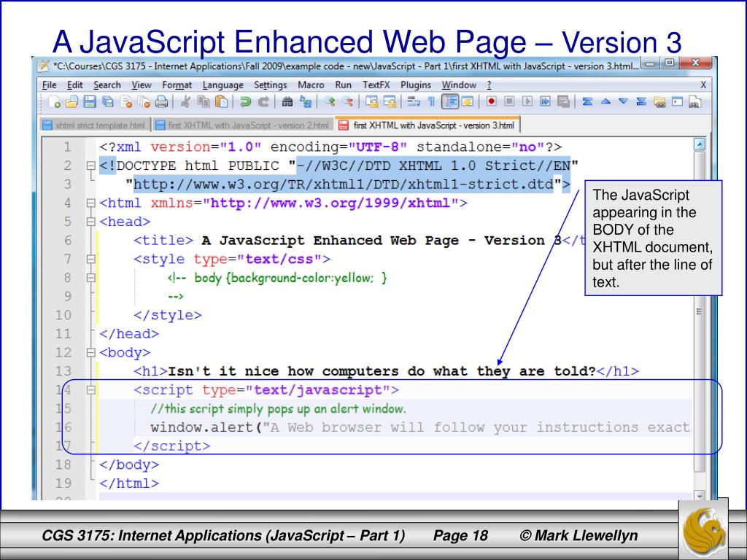Open the Run menu
The height and width of the screenshot is (560, 747).
pos(343,85)
